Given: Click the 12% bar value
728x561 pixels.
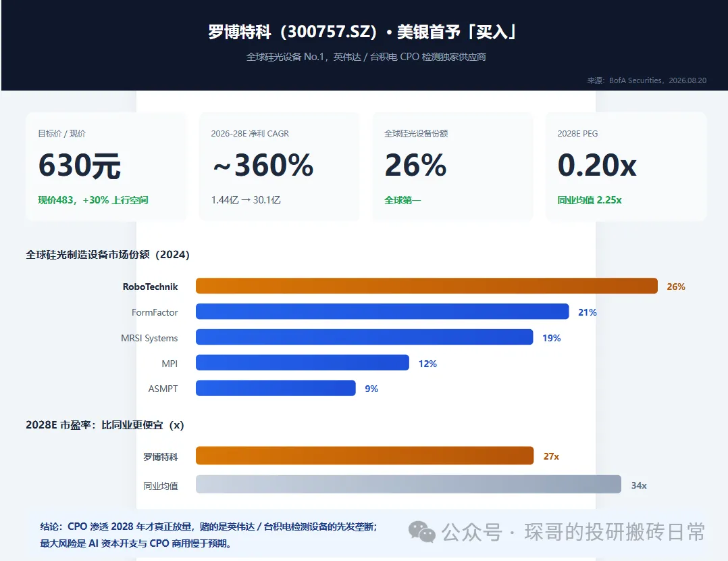Looking at the screenshot, I should [x=427, y=364].
